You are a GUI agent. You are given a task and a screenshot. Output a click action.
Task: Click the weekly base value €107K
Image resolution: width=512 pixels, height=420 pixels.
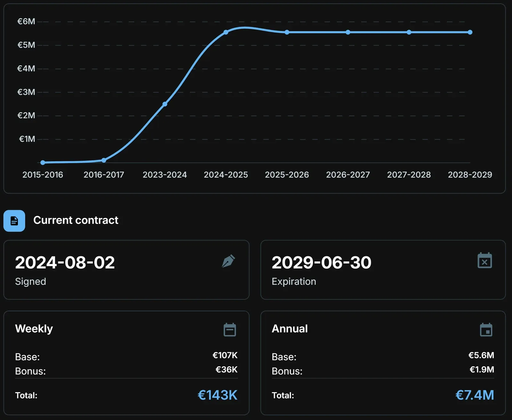pyautogui.click(x=225, y=355)
